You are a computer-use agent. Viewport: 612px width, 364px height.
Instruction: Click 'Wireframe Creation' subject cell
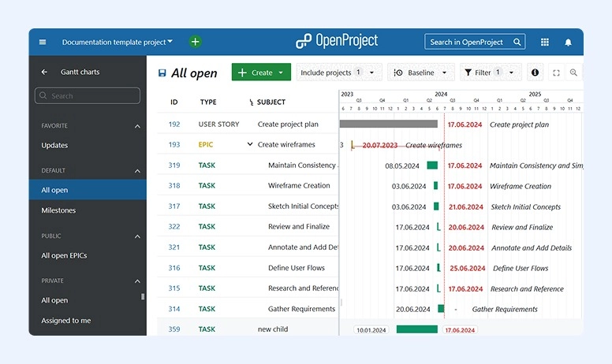(299, 186)
